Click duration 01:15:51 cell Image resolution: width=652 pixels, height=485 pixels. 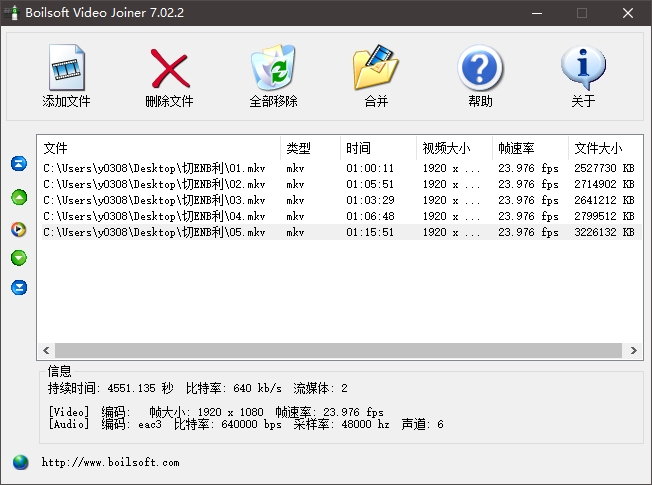pyautogui.click(x=370, y=232)
